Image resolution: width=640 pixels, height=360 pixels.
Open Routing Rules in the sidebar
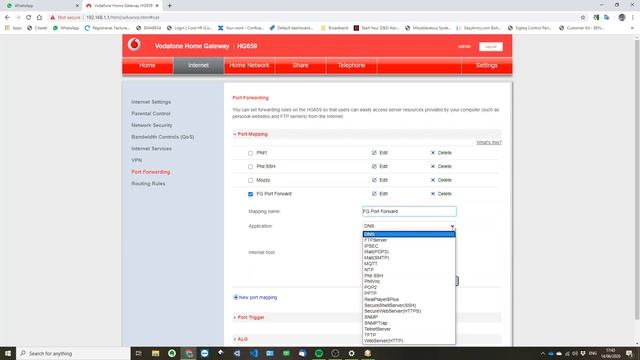click(148, 184)
